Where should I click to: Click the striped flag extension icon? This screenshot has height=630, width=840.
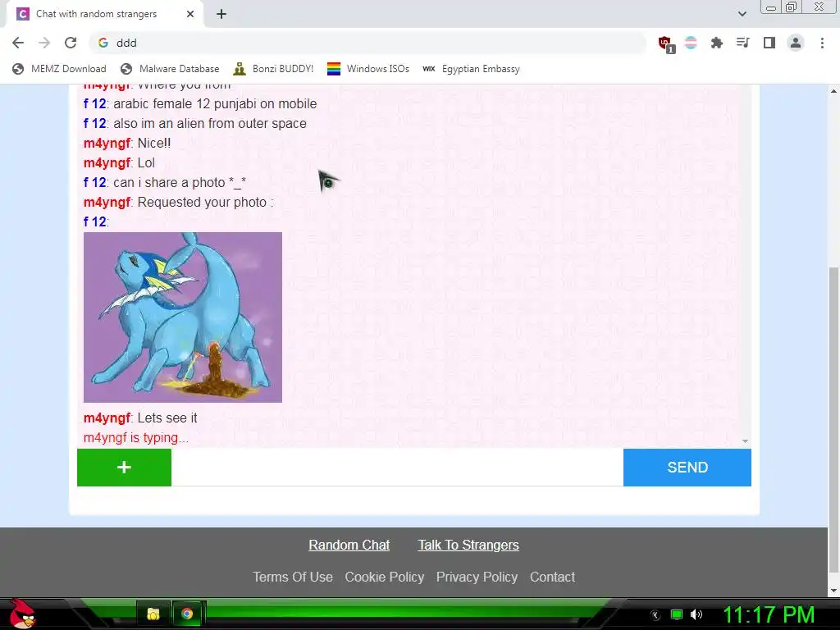coord(691,43)
